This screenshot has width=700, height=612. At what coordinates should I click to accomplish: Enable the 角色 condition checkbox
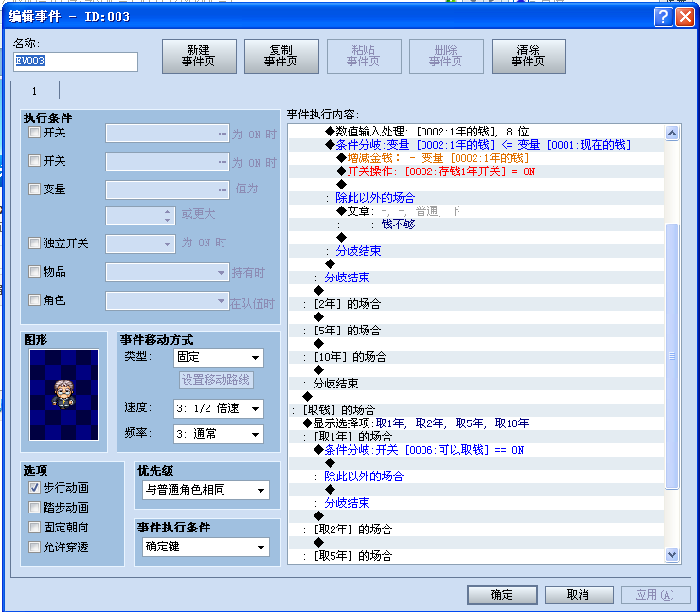click(x=34, y=300)
